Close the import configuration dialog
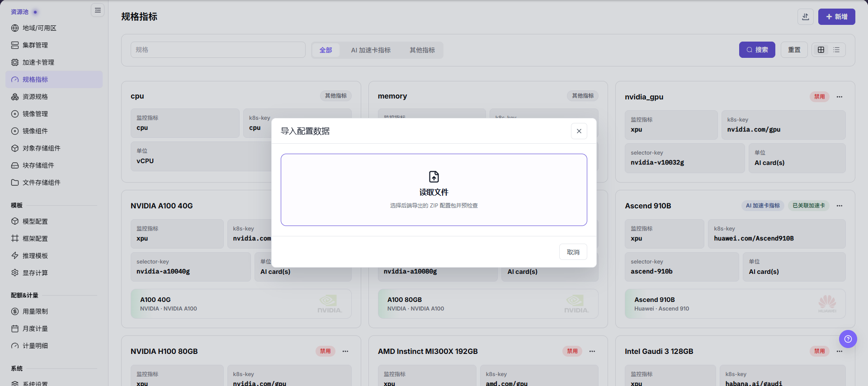Screen dimensions: 868x386 click(x=579, y=131)
